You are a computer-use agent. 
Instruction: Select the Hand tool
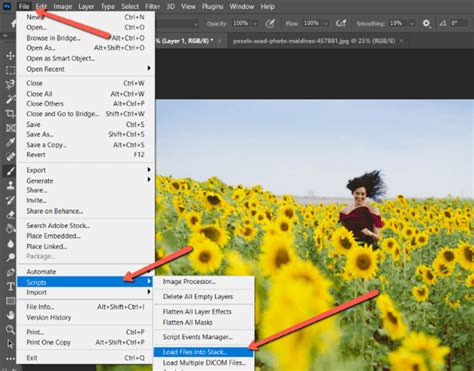[10, 315]
